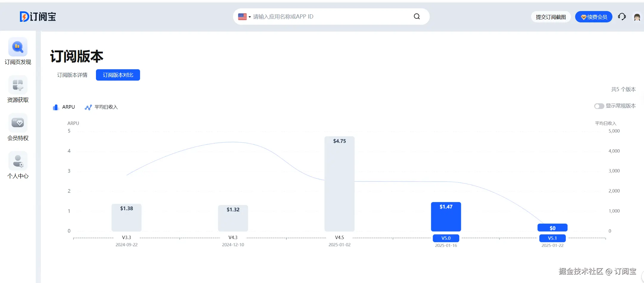Open the 会员特权 sidebar icon
644x283 pixels.
pyautogui.click(x=18, y=123)
